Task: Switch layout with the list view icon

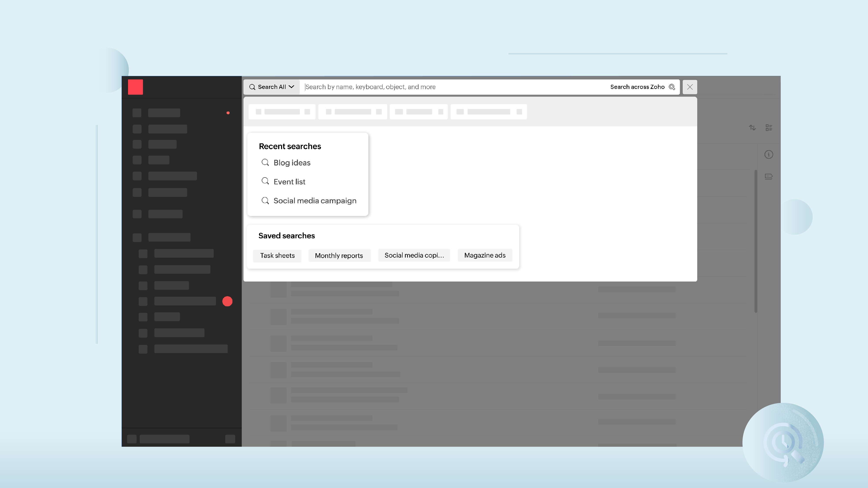Action: coord(769,128)
